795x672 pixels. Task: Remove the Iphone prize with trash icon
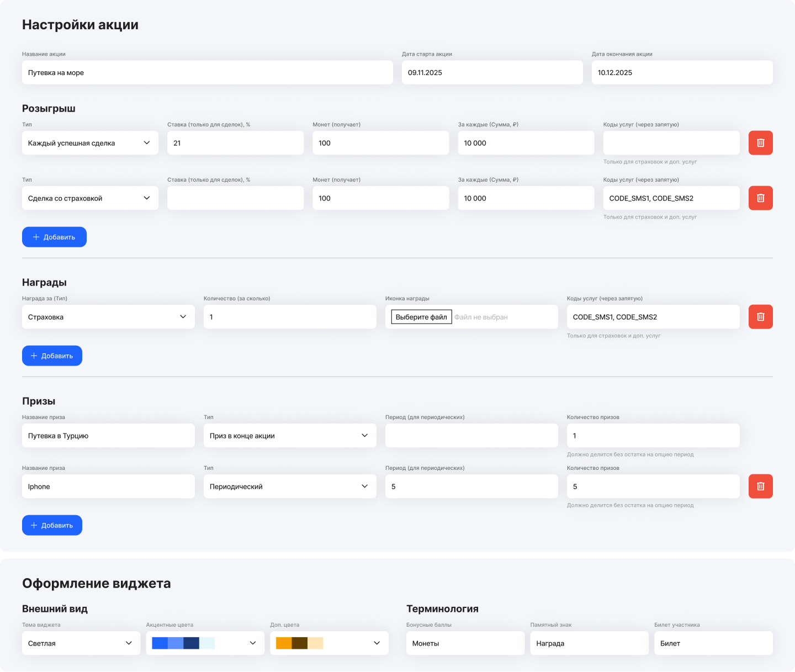pos(760,486)
